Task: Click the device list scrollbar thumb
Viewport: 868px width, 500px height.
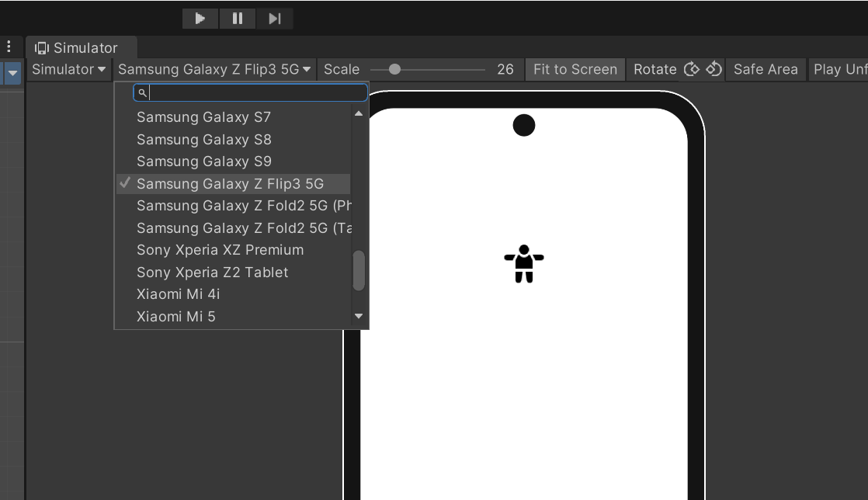Action: (x=359, y=270)
